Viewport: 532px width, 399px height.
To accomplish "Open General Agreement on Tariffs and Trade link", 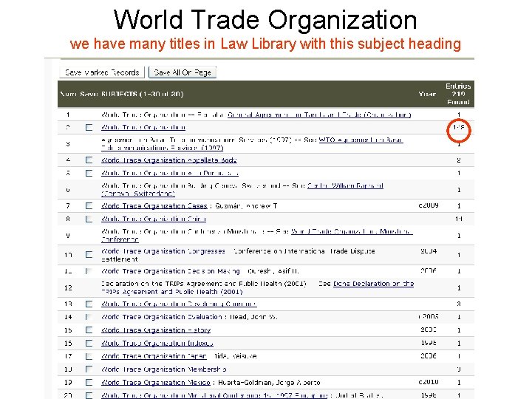I will 319,115.
